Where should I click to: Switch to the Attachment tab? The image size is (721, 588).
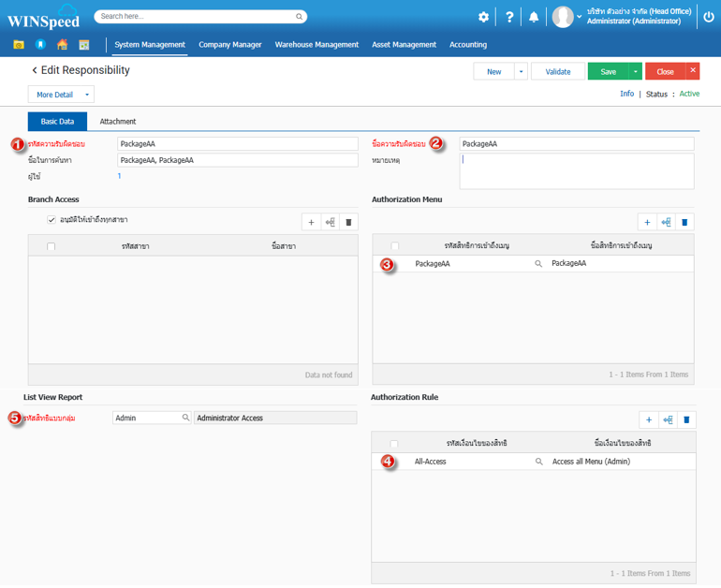(118, 122)
